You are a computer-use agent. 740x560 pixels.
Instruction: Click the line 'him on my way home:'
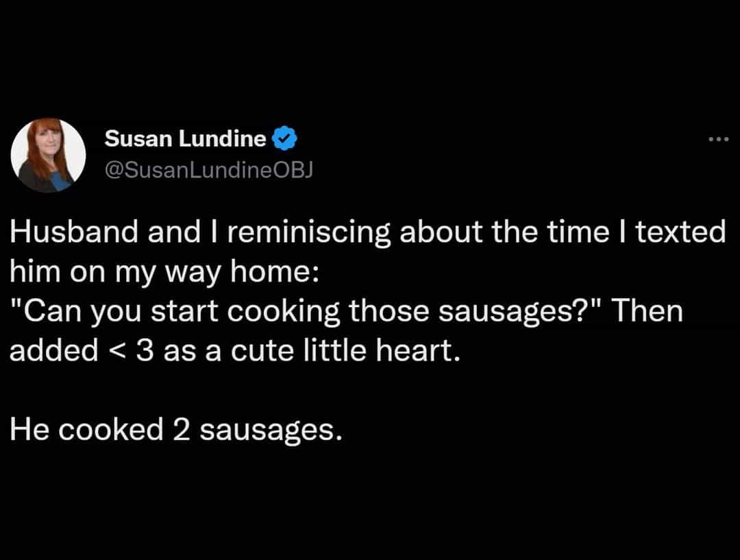(163, 272)
